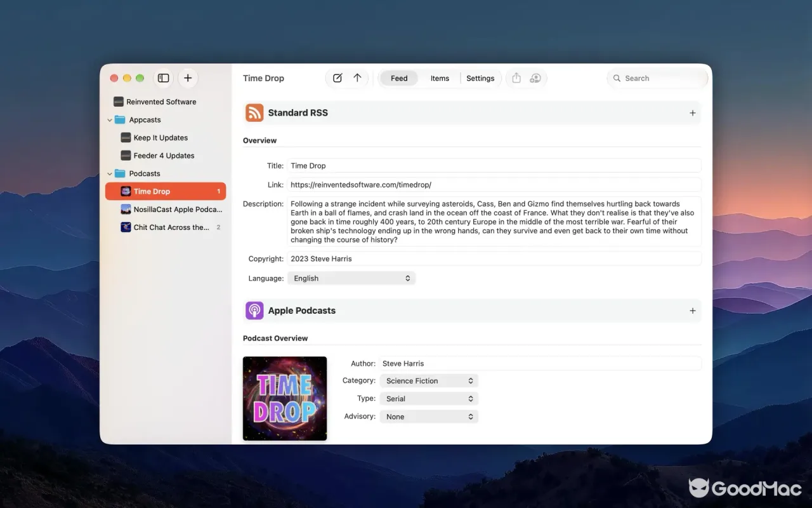Click the Reinvented Software feed icon
Screen dimensions: 812x508
click(118, 102)
